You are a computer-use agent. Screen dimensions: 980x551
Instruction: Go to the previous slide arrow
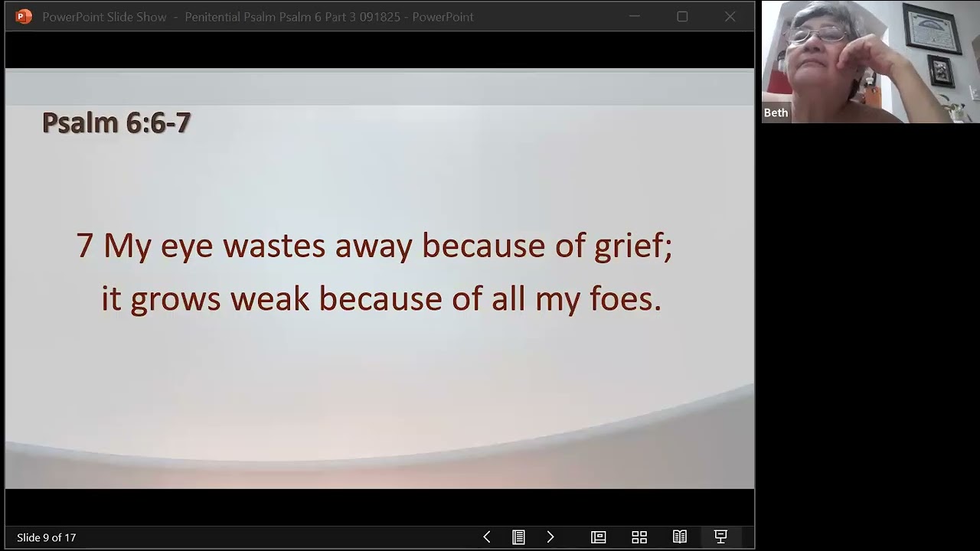[x=486, y=537]
